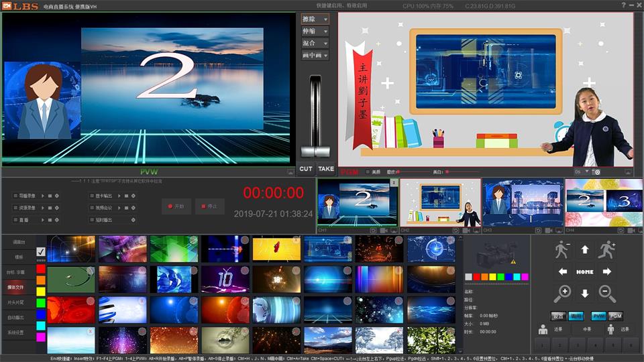Move camera right with the arrow
This screenshot has width=644, height=362.
coord(607,271)
